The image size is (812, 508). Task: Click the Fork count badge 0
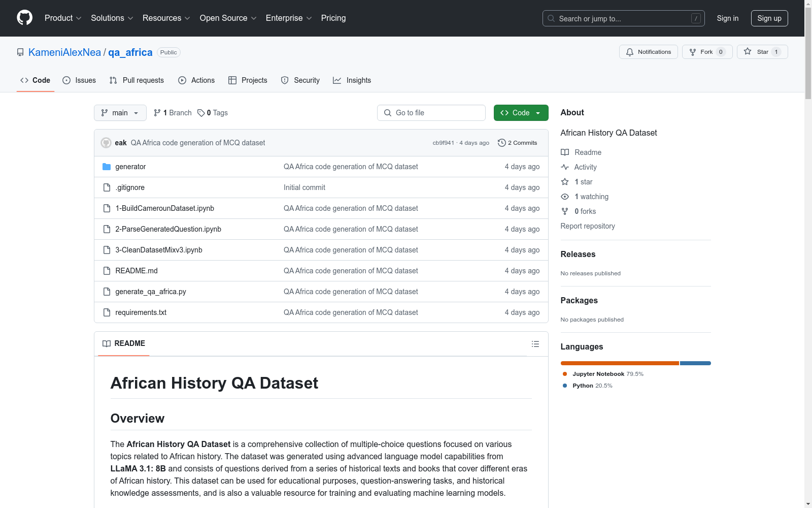(x=721, y=52)
